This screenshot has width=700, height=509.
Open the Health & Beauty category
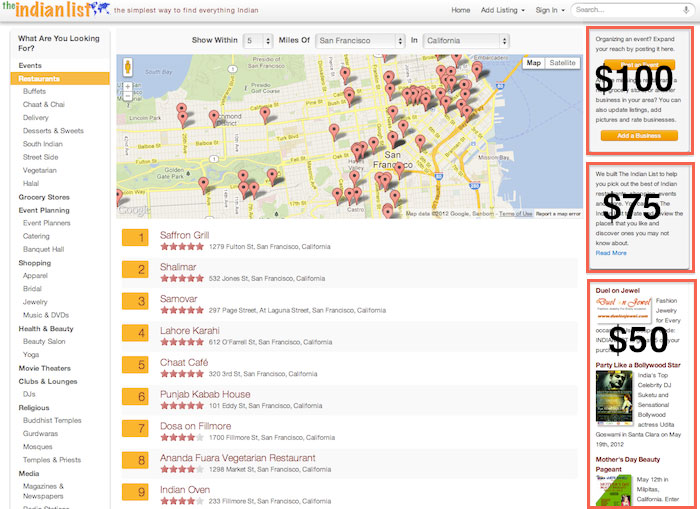click(46, 329)
